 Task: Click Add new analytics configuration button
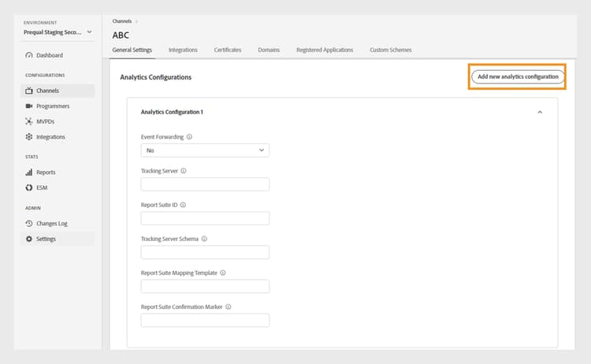[519, 76]
